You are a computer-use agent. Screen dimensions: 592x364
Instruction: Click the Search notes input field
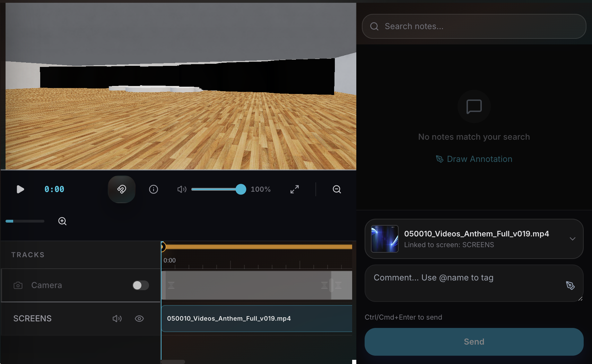473,26
